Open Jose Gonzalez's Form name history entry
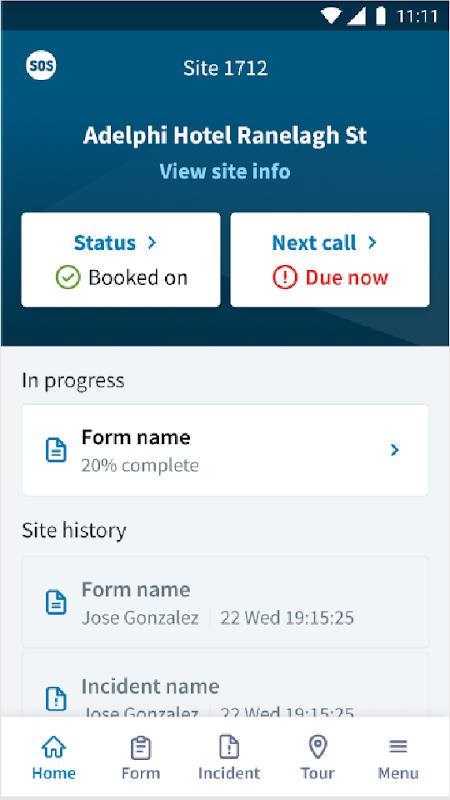 [x=225, y=602]
